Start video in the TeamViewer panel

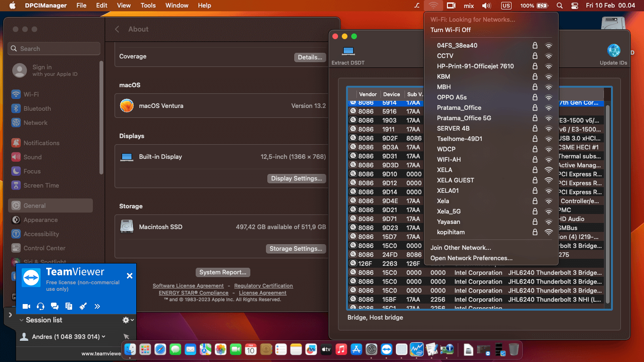pos(26,306)
